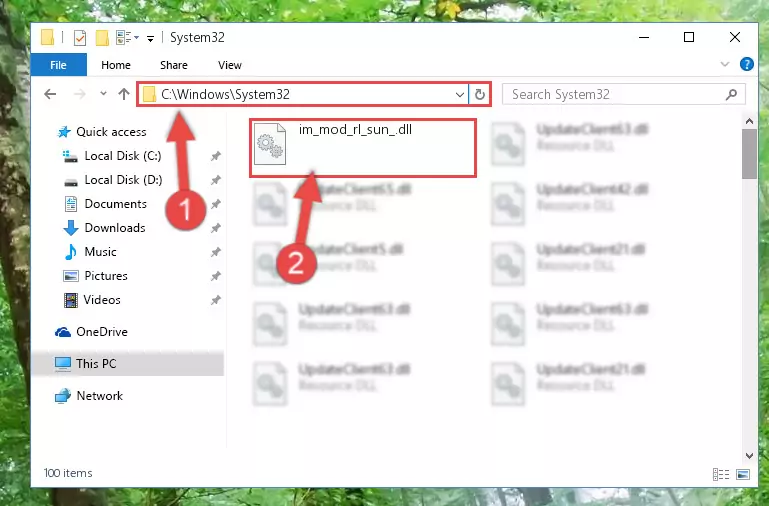Open Help with the blue question icon

pyautogui.click(x=746, y=64)
